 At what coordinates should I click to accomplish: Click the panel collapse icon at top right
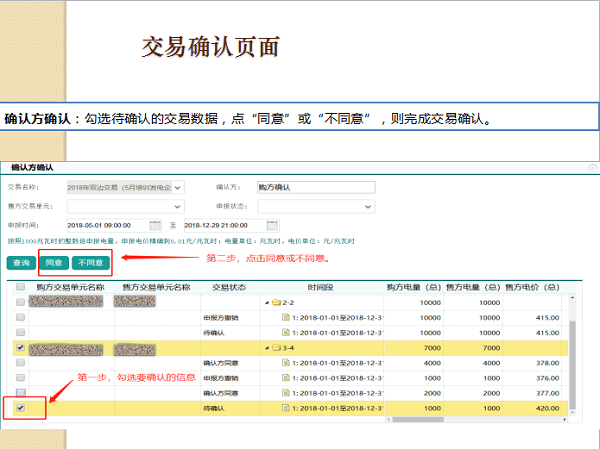pyautogui.click(x=591, y=168)
